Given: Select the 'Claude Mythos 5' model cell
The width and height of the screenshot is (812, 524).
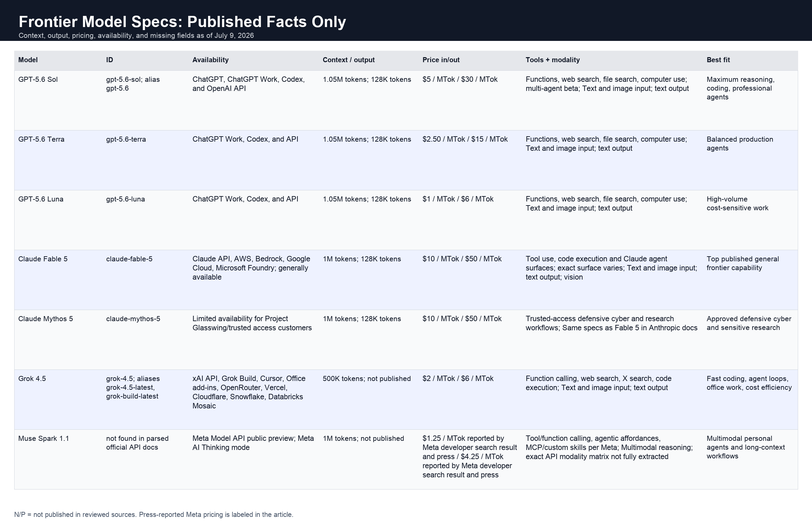Looking at the screenshot, I should pyautogui.click(x=45, y=319).
